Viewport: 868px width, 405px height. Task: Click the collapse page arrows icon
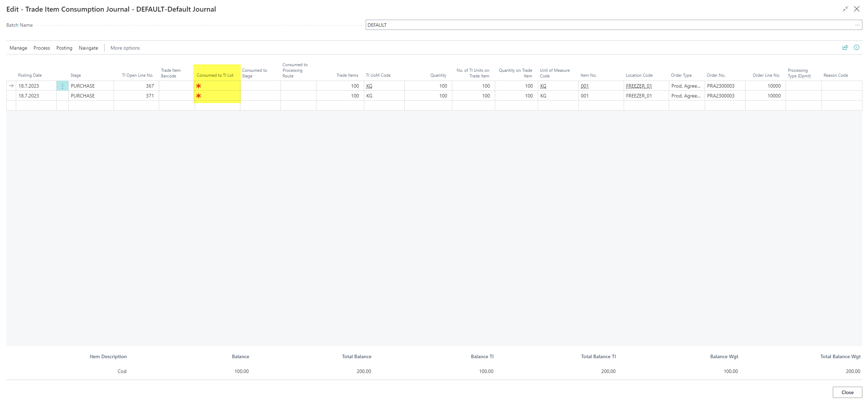(x=845, y=9)
